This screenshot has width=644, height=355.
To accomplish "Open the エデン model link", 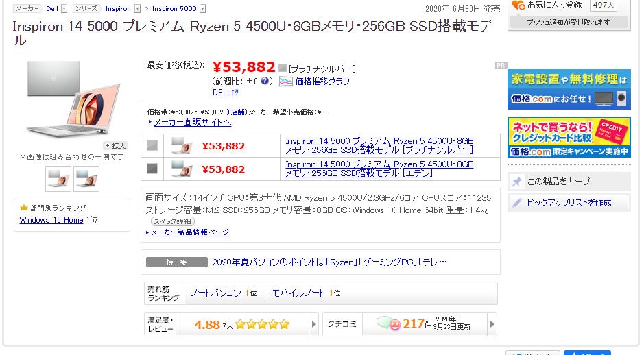I will (379, 169).
